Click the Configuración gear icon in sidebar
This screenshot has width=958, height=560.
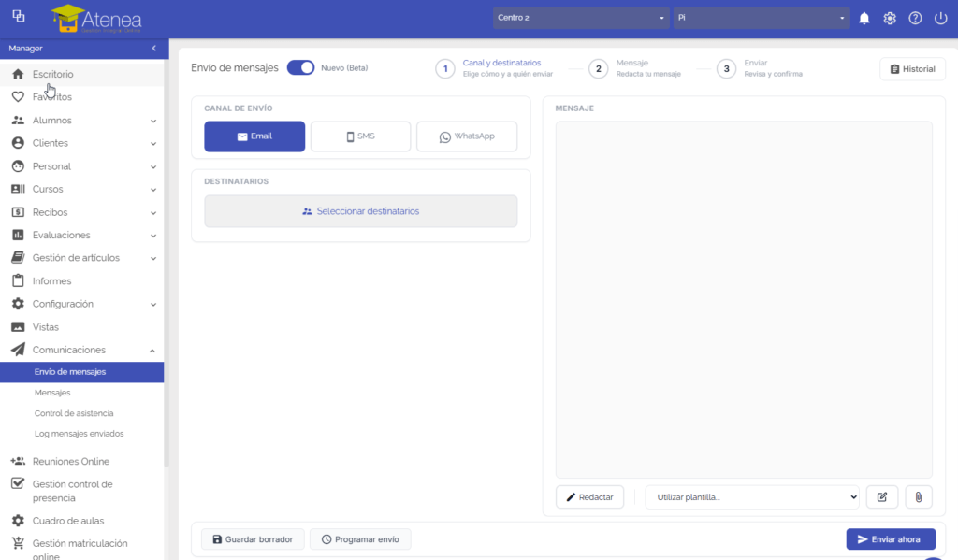click(x=18, y=304)
